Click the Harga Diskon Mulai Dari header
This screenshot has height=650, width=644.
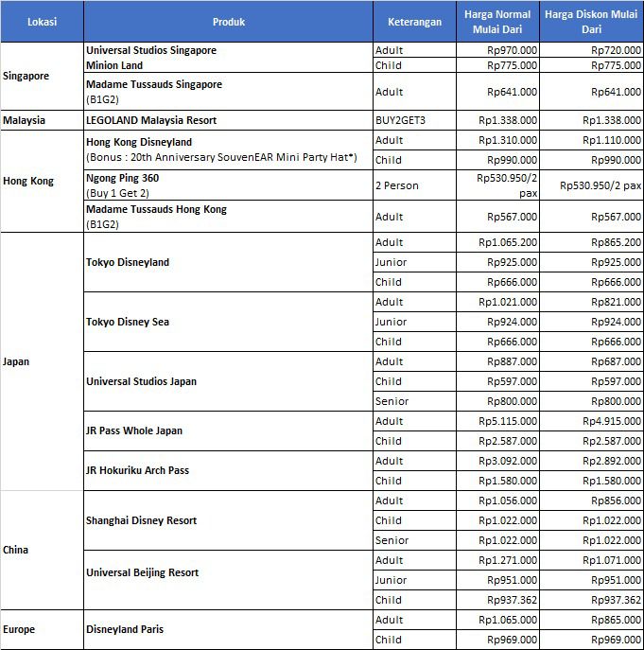(591, 22)
